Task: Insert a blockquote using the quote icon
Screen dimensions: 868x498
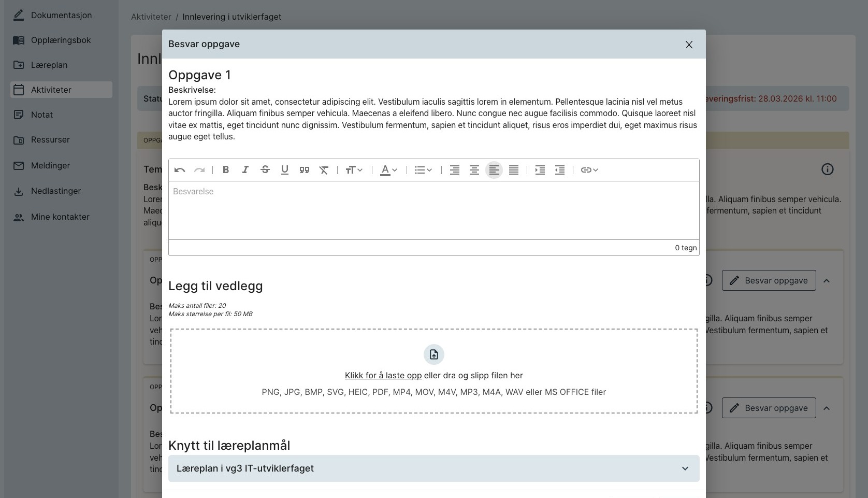Action: [x=305, y=170]
